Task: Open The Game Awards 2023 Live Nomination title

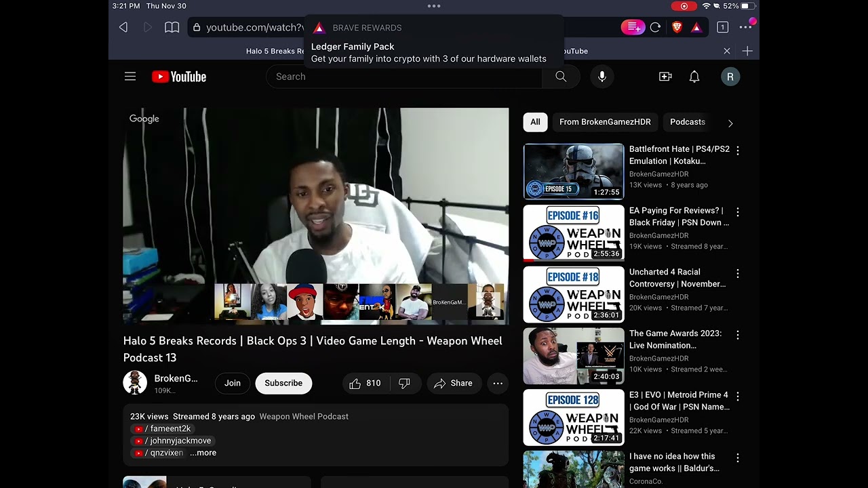Action: click(x=675, y=340)
